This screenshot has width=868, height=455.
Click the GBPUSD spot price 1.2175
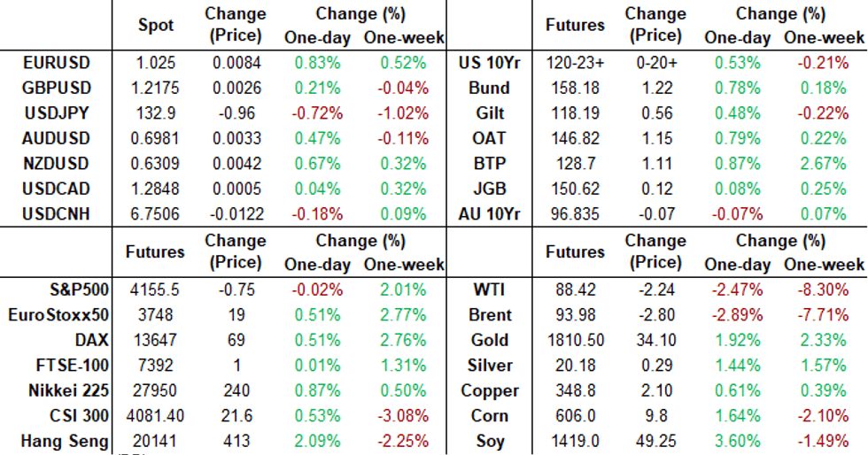(155, 89)
